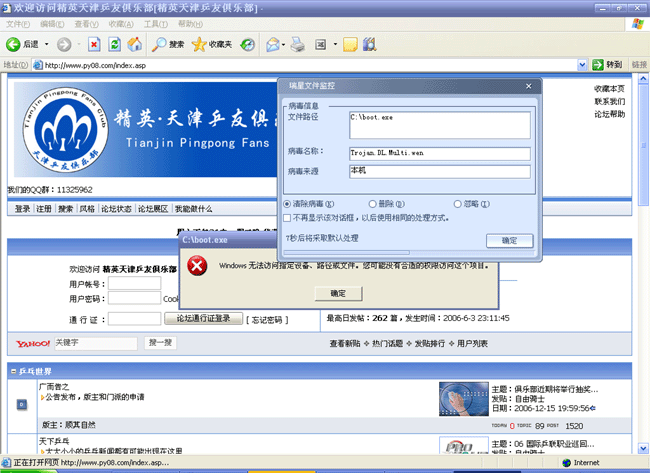
Task: Open the 联系我们 link
Action: [609, 102]
